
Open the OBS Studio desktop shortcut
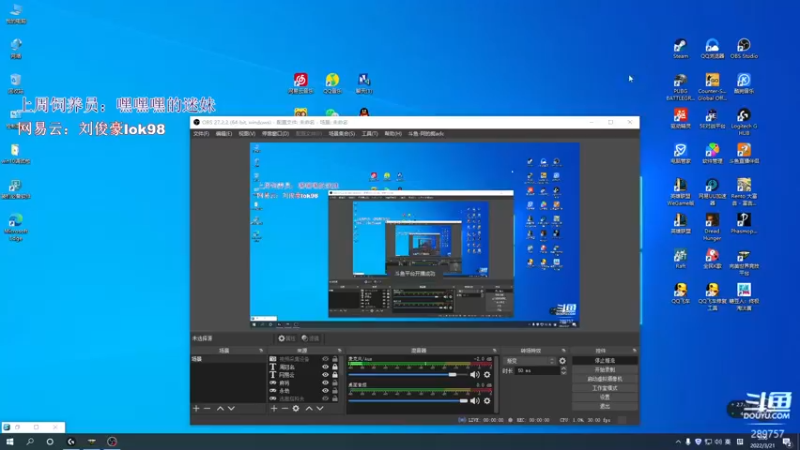click(744, 48)
